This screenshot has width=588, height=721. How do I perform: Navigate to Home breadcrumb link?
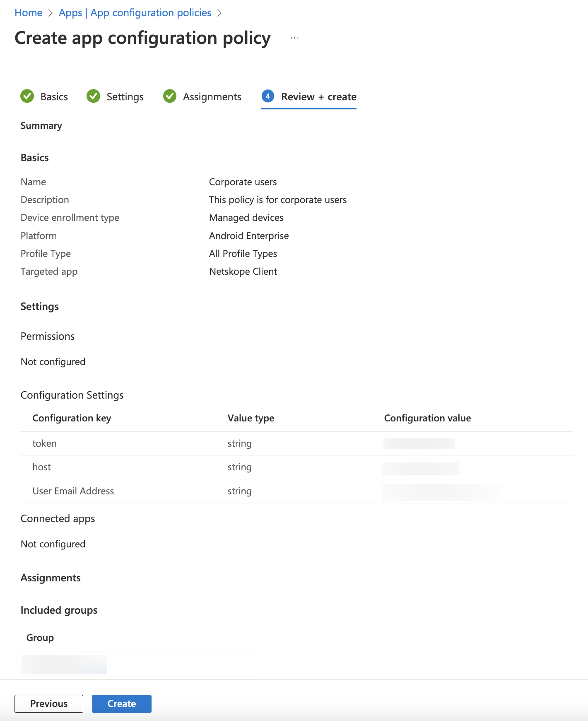29,13
